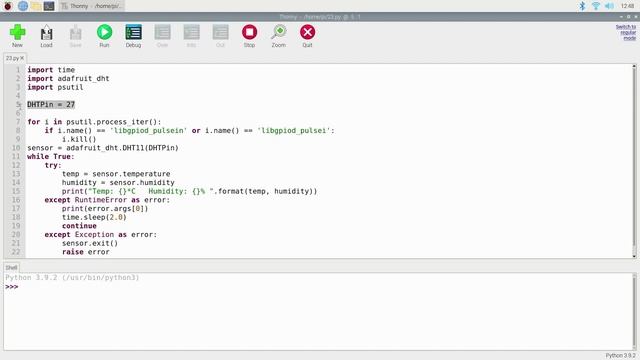
Task: Close the 23.py tab
Action: [22, 58]
